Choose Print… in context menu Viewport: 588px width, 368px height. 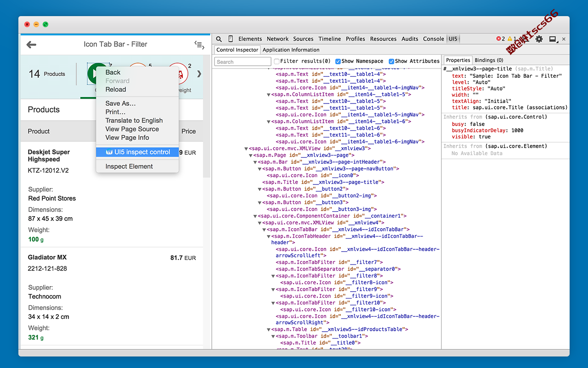[137, 112]
